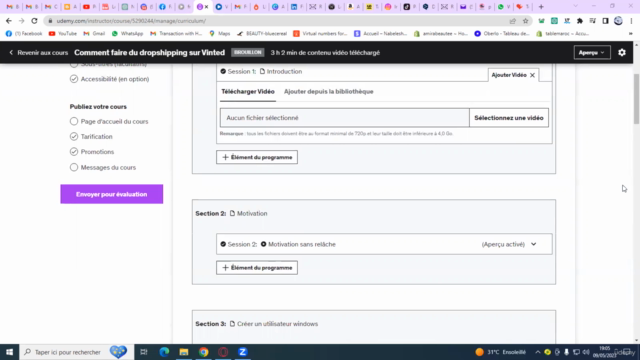Screen dimensions: 640x360
Task: Open the WhatsApp bookmark
Action: tap(127, 34)
